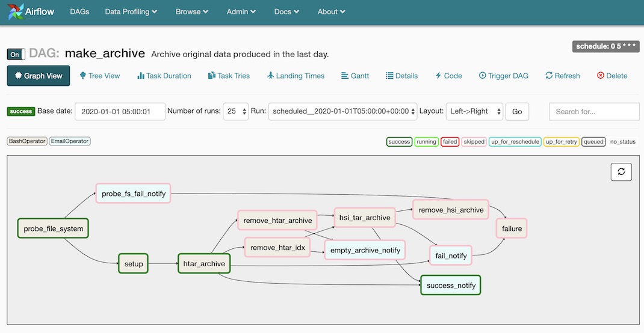644x333 pixels.
Task: Expand the Data Profiling menu
Action: [131, 11]
